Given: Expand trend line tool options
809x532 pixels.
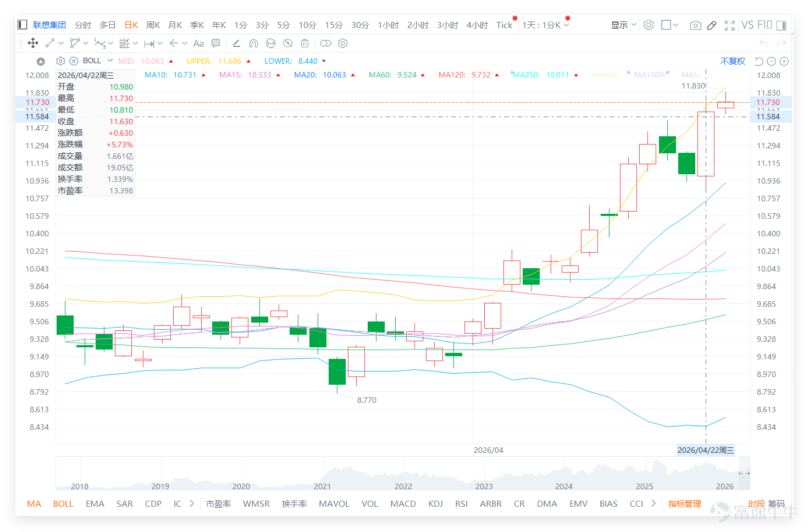Looking at the screenshot, I should click(x=61, y=43).
